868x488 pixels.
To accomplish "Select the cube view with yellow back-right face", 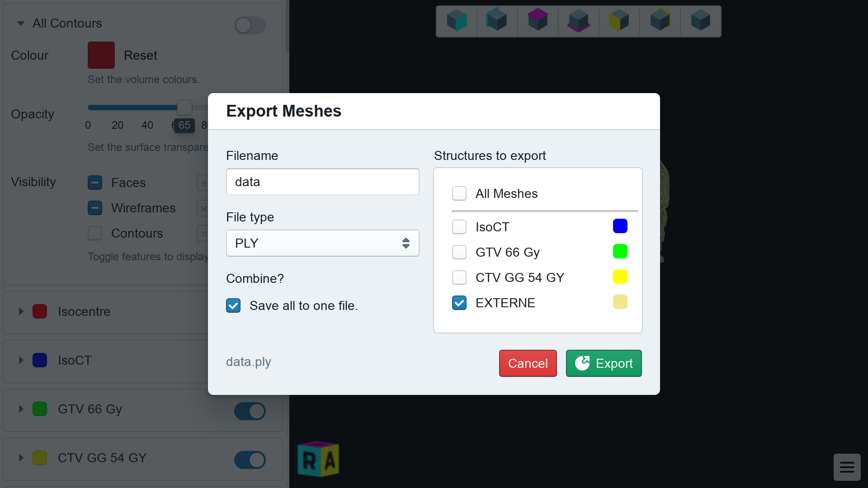I will point(660,21).
